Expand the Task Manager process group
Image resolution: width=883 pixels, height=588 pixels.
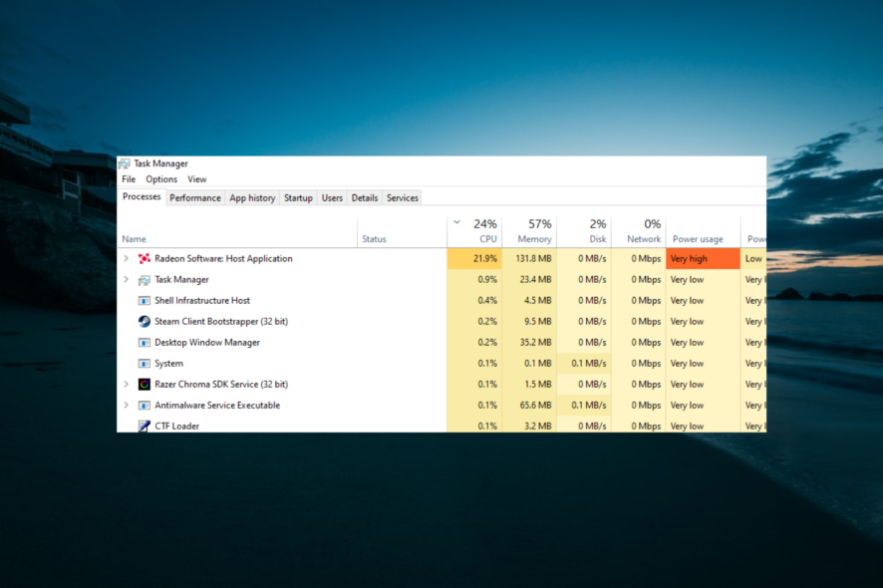click(x=127, y=279)
